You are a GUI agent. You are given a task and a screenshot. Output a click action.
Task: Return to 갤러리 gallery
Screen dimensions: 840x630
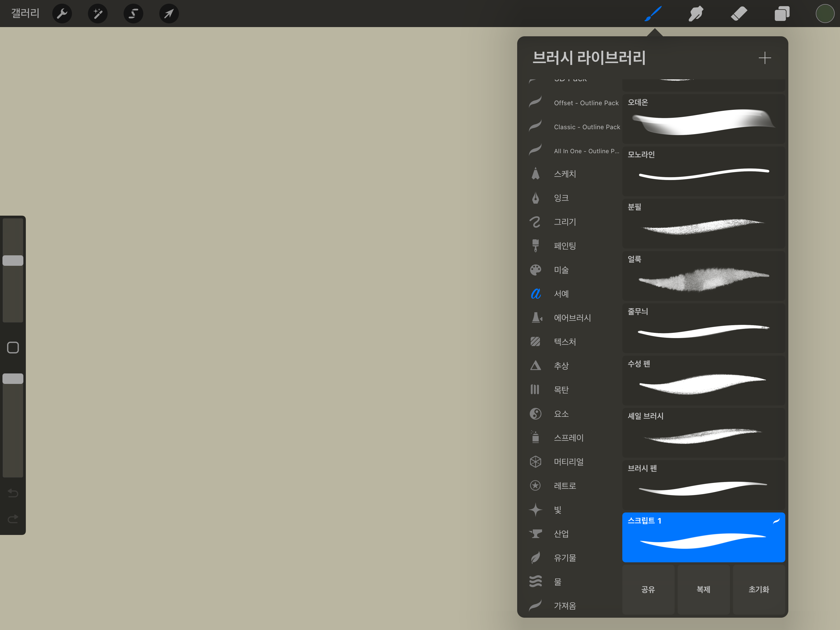point(25,14)
